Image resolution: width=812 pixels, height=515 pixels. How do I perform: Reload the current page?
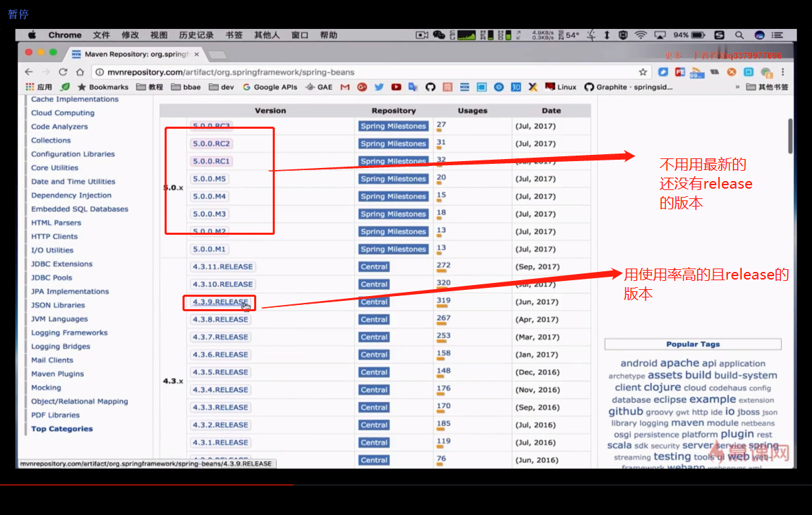coord(63,72)
